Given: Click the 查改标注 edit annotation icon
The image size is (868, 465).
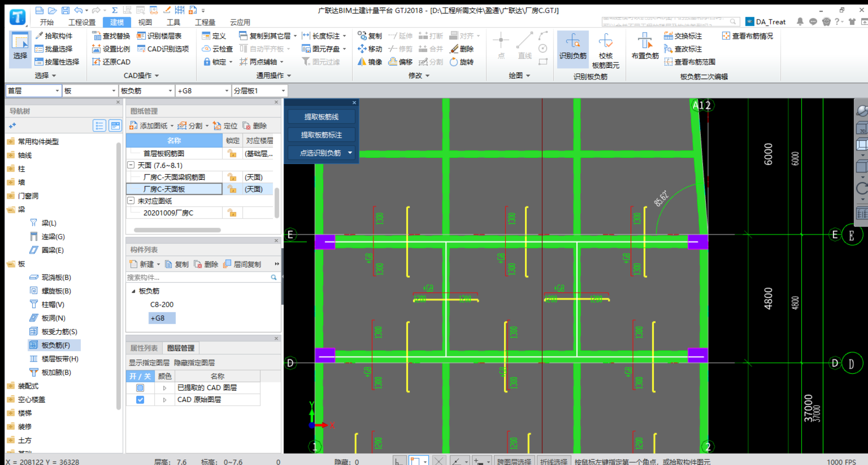Looking at the screenshot, I should 669,49.
